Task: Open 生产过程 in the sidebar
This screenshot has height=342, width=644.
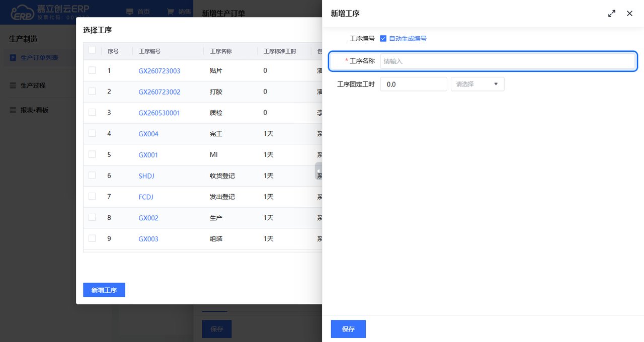Action: (33, 85)
